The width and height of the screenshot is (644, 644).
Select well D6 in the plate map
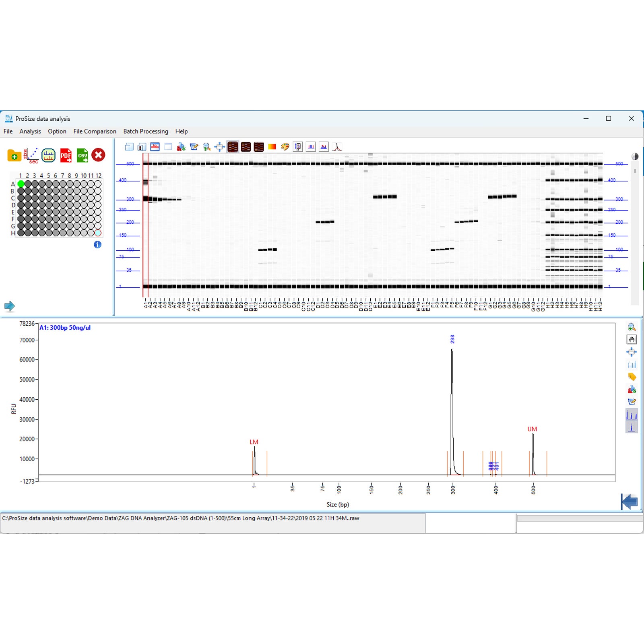56,205
